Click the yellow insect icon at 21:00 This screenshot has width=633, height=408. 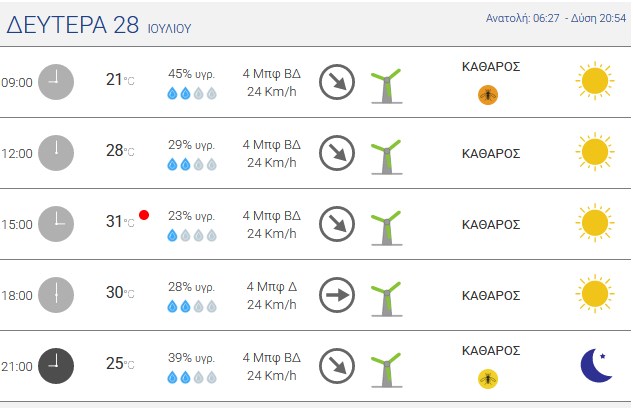click(488, 379)
